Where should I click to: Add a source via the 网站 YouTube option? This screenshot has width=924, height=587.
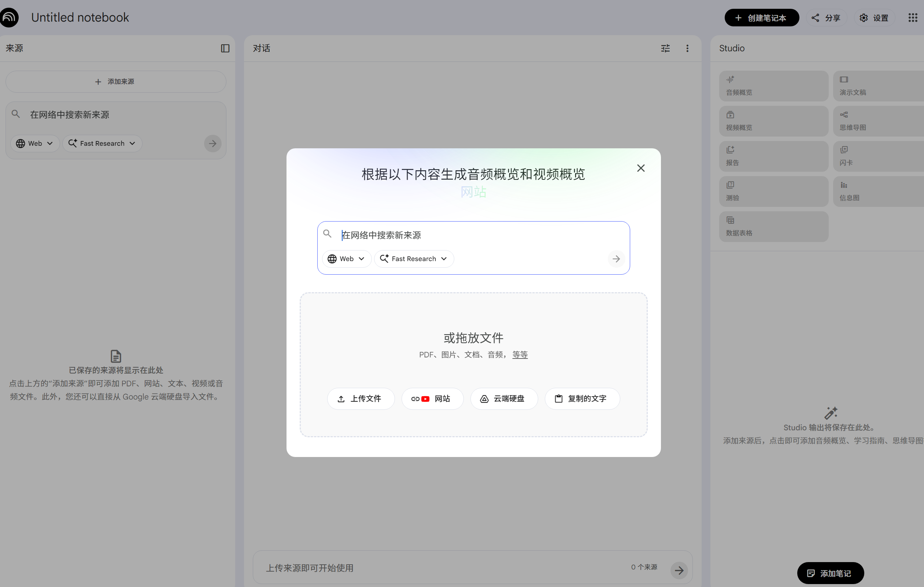point(432,399)
